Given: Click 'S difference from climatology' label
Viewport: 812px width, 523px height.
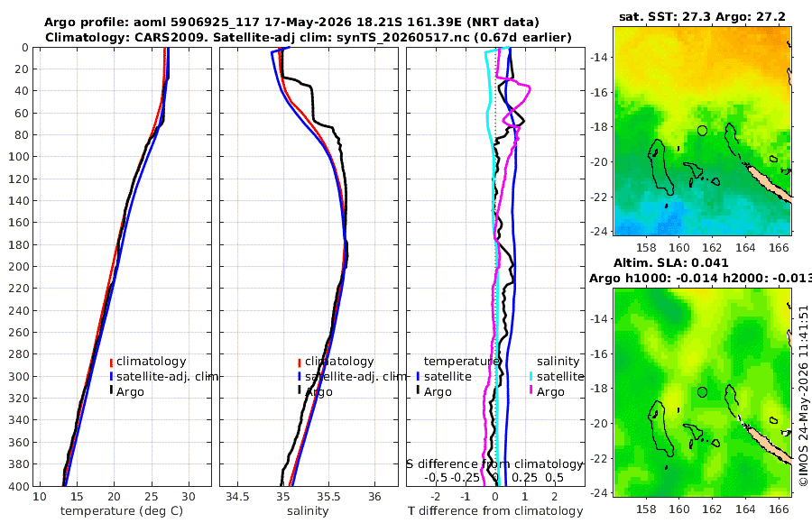Looking at the screenshot, I should [494, 463].
